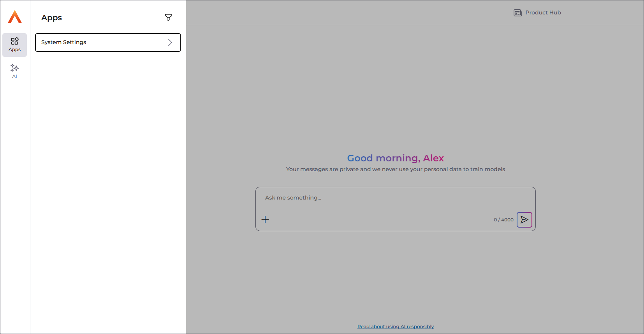
Task: Click the plus attachment icon in chat box
Action: 265,220
